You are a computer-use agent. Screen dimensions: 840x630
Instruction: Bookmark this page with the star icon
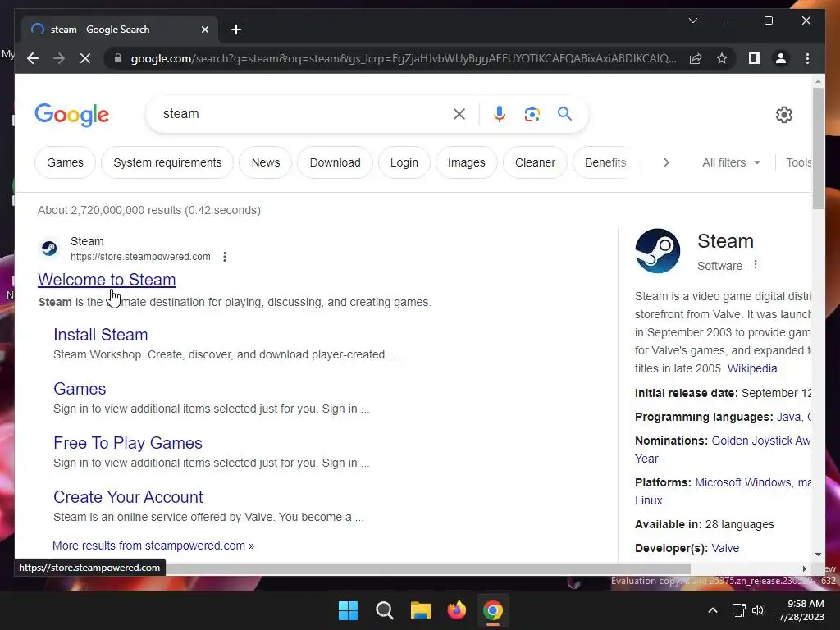pyautogui.click(x=722, y=58)
